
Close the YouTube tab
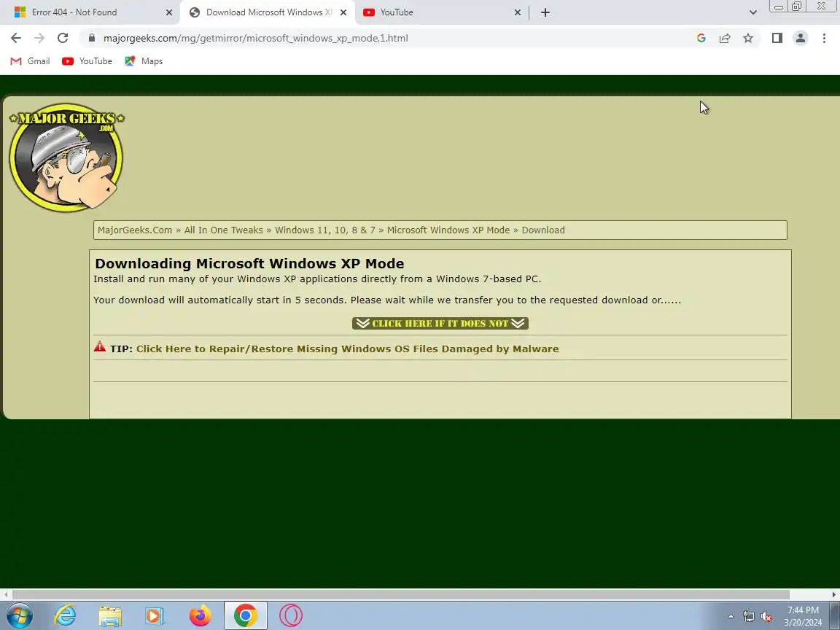click(x=518, y=12)
